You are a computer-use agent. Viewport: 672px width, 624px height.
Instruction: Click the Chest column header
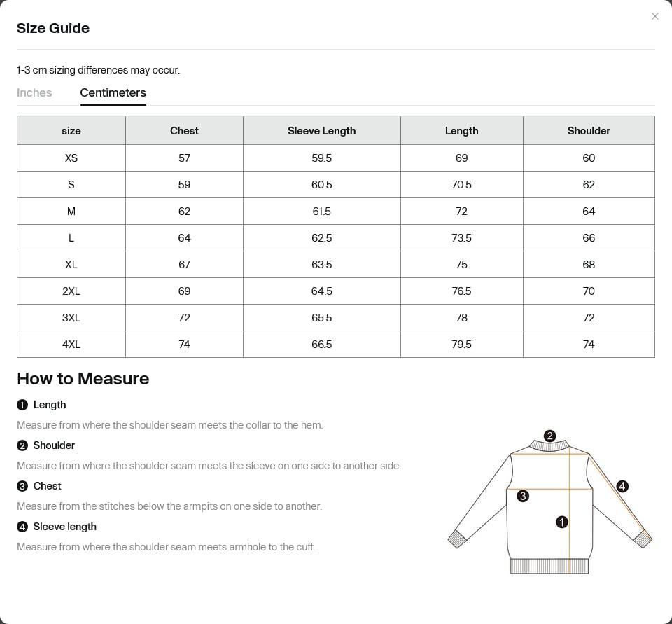[x=184, y=130]
